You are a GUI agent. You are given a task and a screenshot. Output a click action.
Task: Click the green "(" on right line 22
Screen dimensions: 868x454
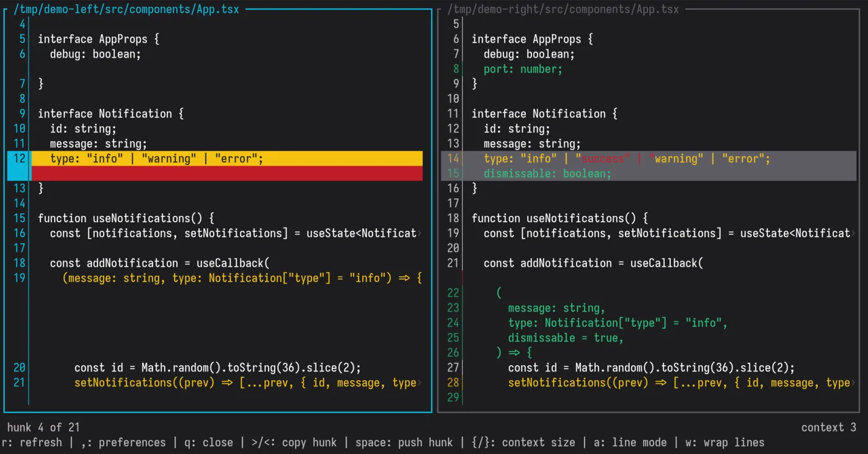tap(499, 293)
